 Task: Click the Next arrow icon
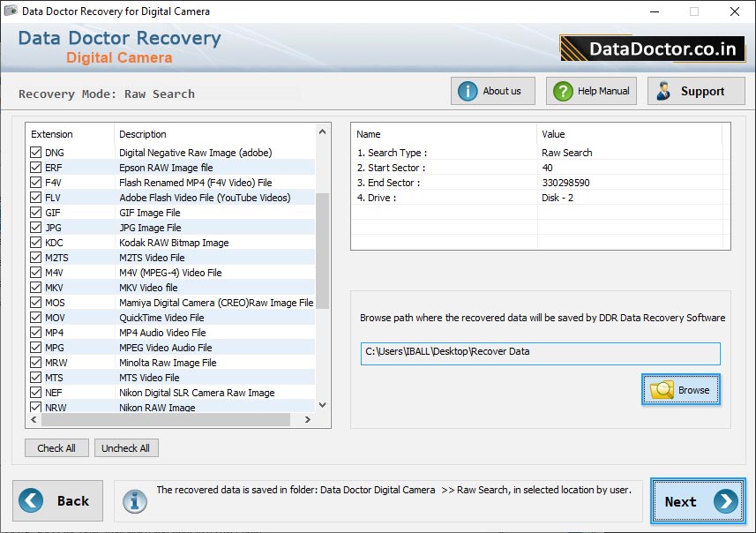point(726,501)
